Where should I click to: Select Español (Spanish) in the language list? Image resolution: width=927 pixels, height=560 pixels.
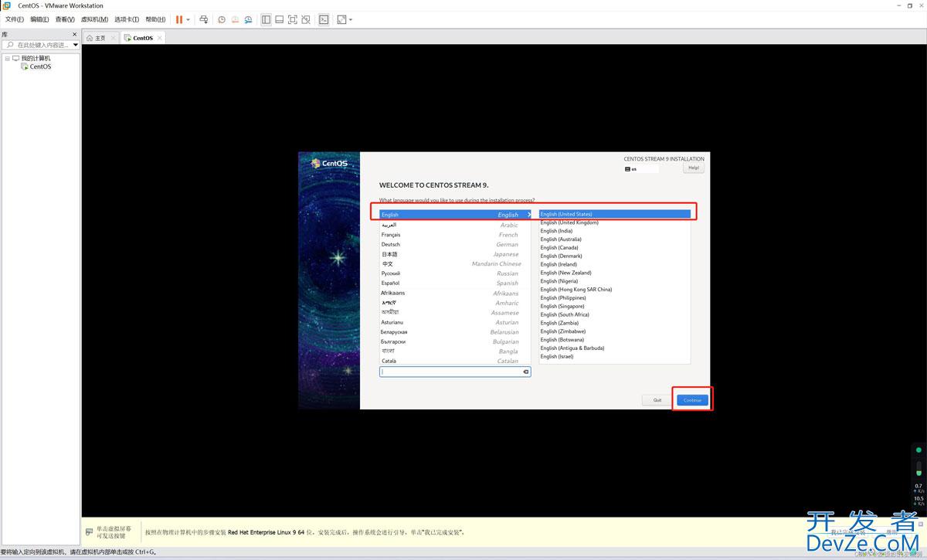click(x=457, y=283)
